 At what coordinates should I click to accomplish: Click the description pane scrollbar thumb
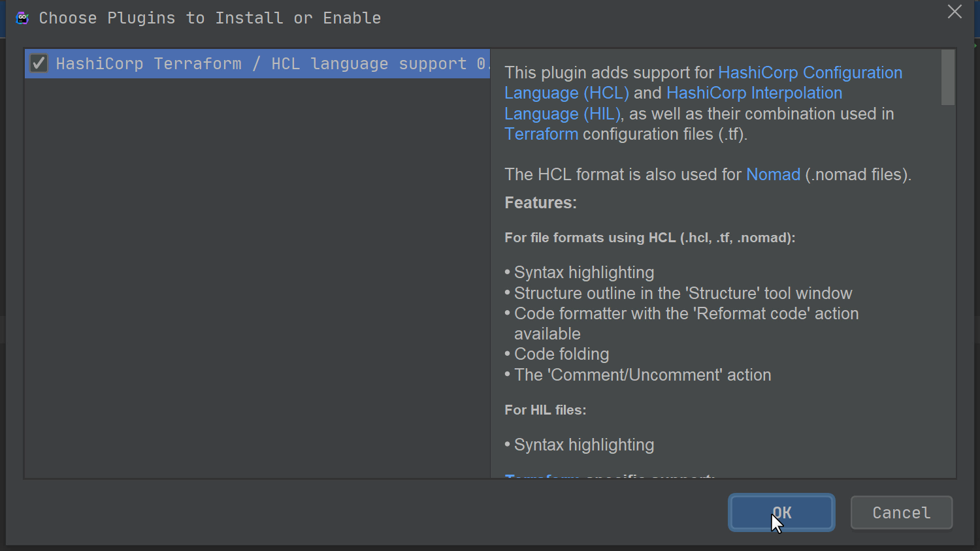[948, 77]
